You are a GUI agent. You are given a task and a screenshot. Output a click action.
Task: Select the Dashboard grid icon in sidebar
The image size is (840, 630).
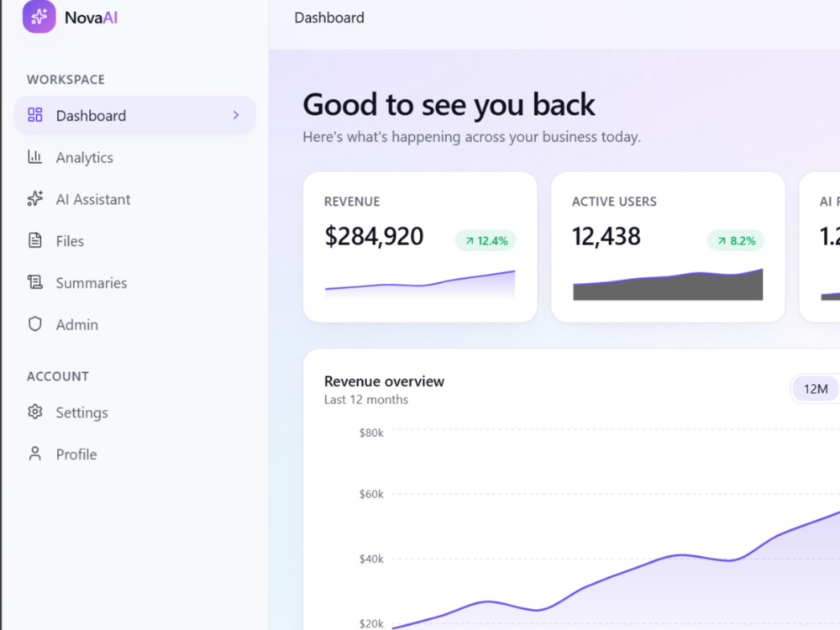pos(34,114)
